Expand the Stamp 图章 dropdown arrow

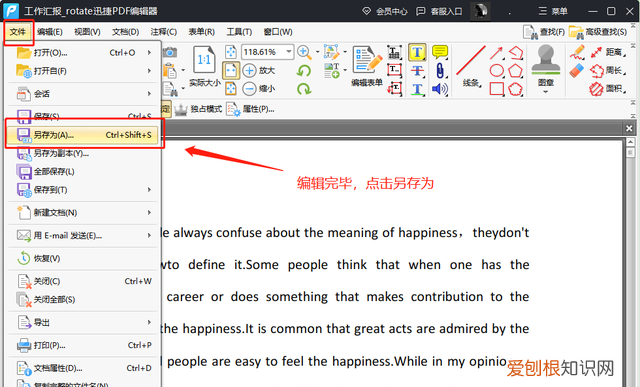click(x=546, y=92)
